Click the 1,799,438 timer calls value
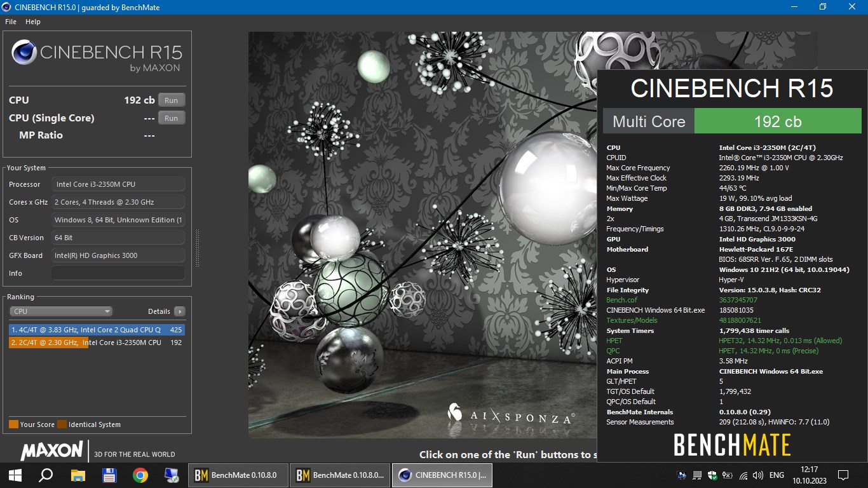This screenshot has height=488, width=868. pyautogui.click(x=754, y=330)
